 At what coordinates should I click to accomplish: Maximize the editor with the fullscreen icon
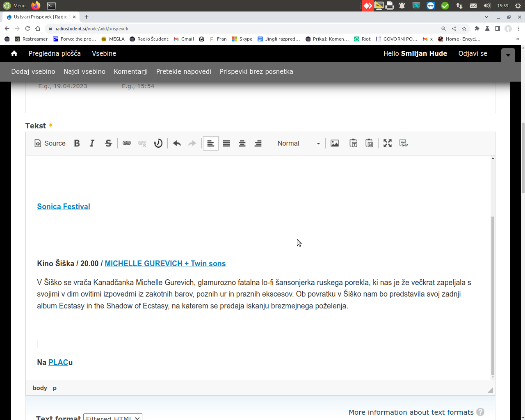point(388,143)
